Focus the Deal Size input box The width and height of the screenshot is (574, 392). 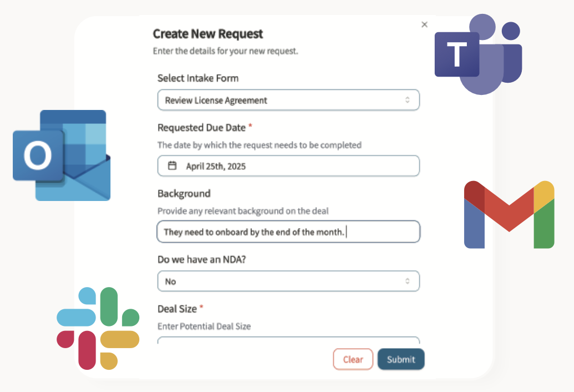click(288, 340)
